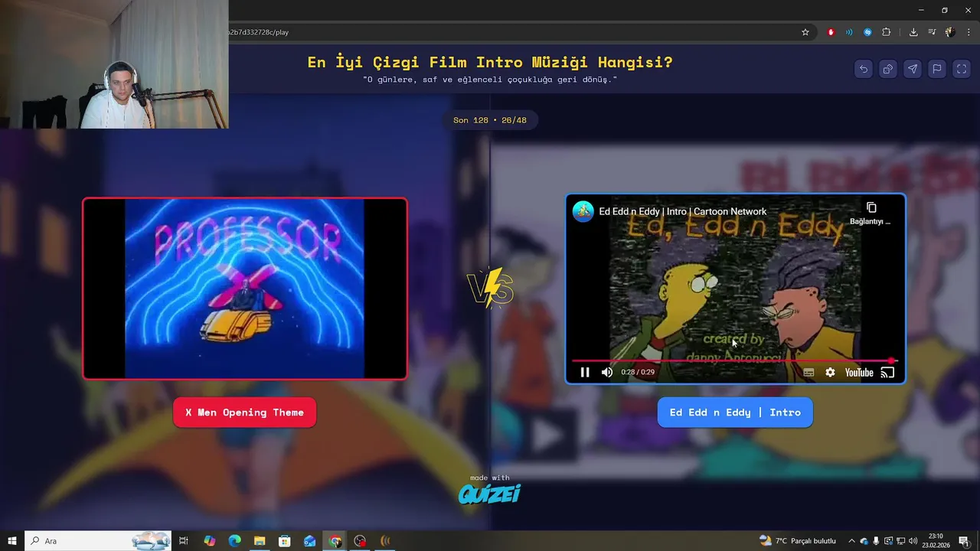Open Outlook mail from the taskbar
This screenshot has width=980, height=551.
click(x=310, y=541)
